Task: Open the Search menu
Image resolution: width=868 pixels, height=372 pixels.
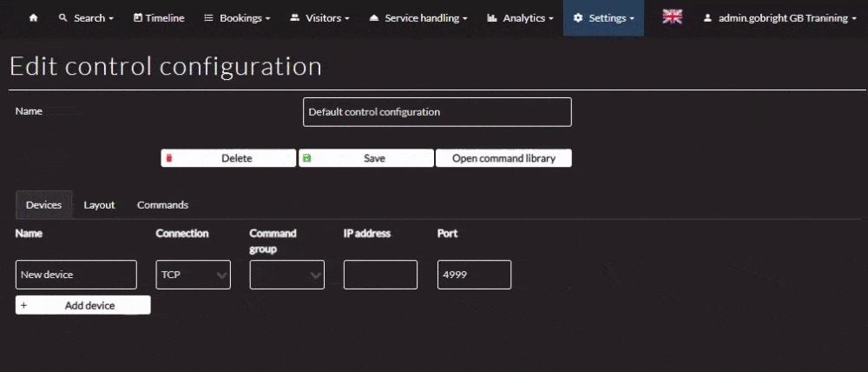Action: coord(86,18)
